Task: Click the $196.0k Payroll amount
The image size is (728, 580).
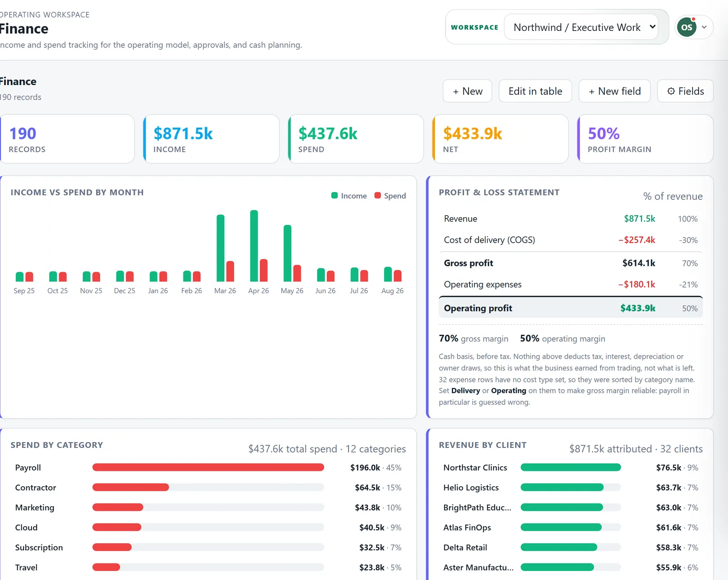Action: pyautogui.click(x=365, y=468)
